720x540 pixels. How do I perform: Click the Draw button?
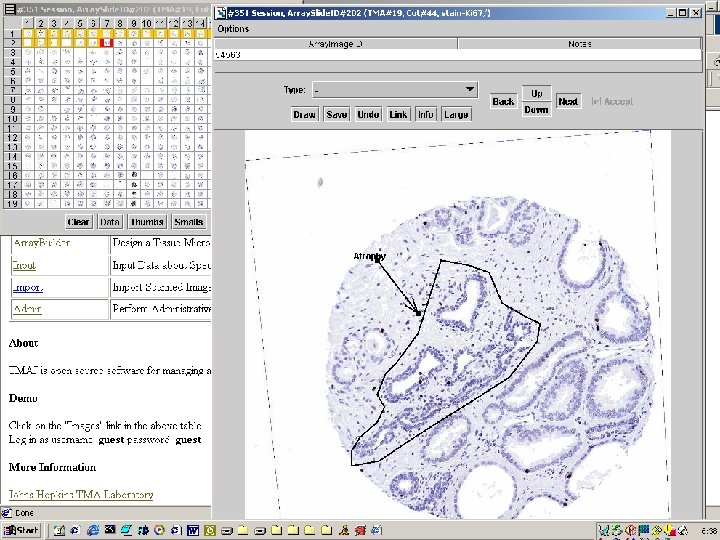tap(304, 115)
